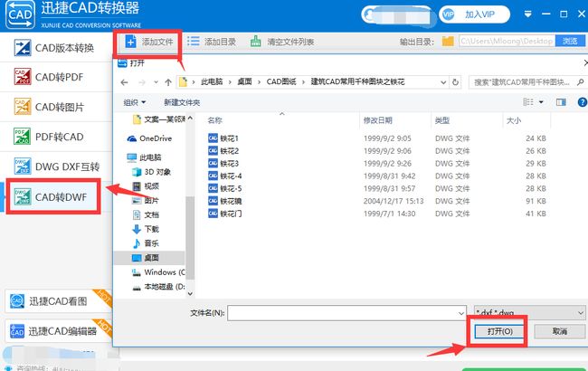This screenshot has width=588, height=371.
Task: Select file 铁花镜
Action: (x=225, y=201)
